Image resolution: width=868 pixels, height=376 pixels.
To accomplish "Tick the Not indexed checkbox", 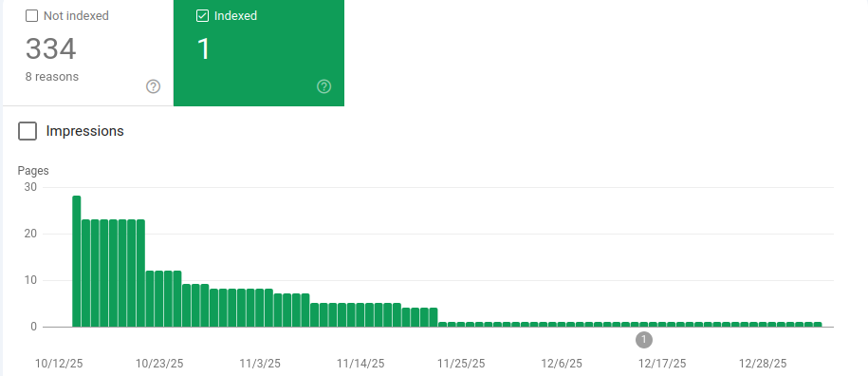I will coord(32,16).
